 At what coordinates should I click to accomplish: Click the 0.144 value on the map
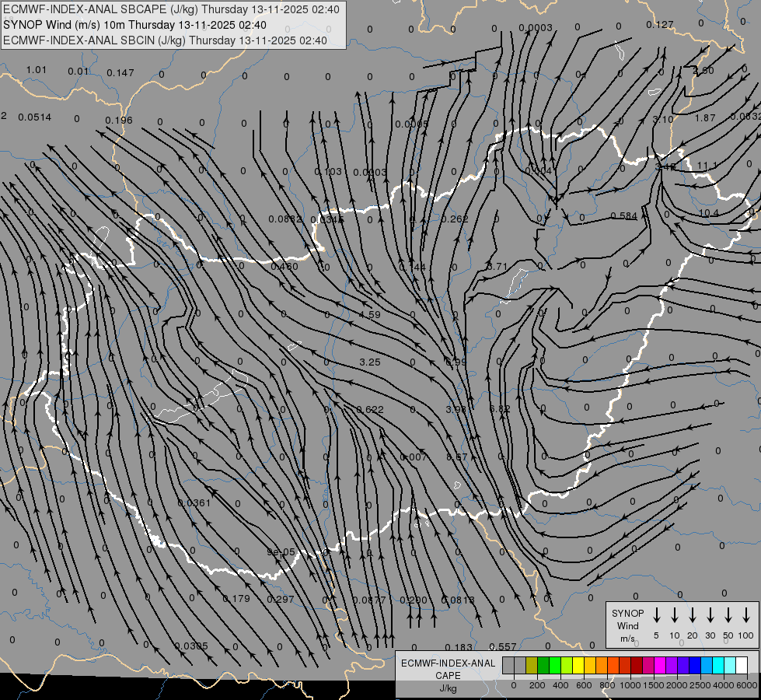click(412, 268)
